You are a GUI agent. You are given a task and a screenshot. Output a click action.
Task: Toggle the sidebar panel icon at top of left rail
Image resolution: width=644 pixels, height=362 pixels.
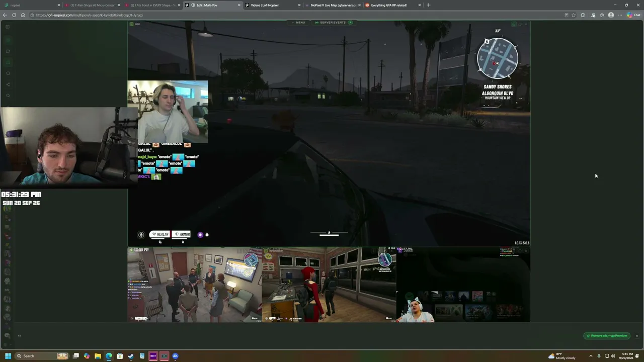[x=8, y=27]
